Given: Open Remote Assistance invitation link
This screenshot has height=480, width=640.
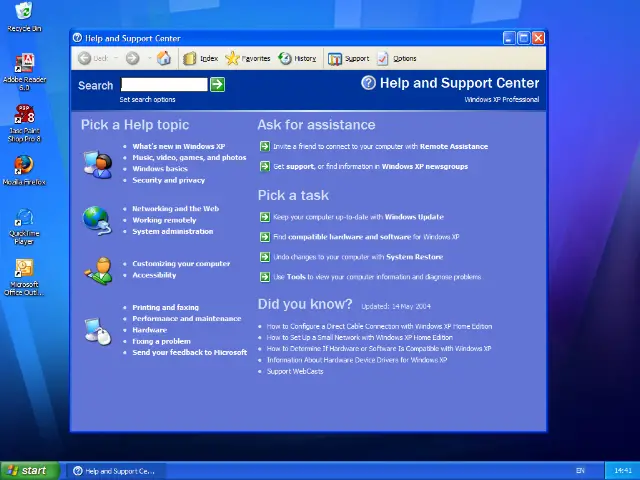Looking at the screenshot, I should (x=380, y=146).
